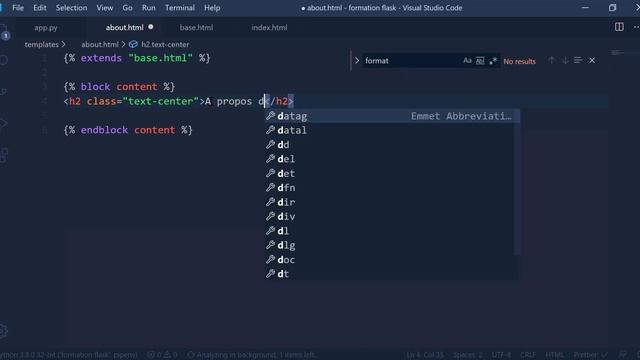Click 'Analyzing in background' status item
The width and height of the screenshot is (640, 360).
point(252,355)
